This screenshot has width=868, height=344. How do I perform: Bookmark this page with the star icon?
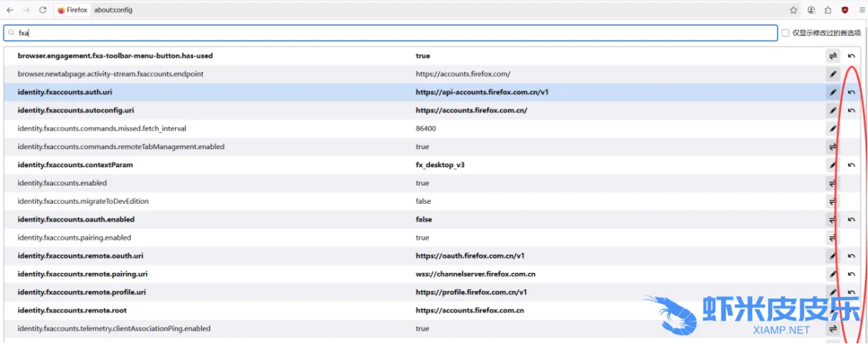pos(793,10)
